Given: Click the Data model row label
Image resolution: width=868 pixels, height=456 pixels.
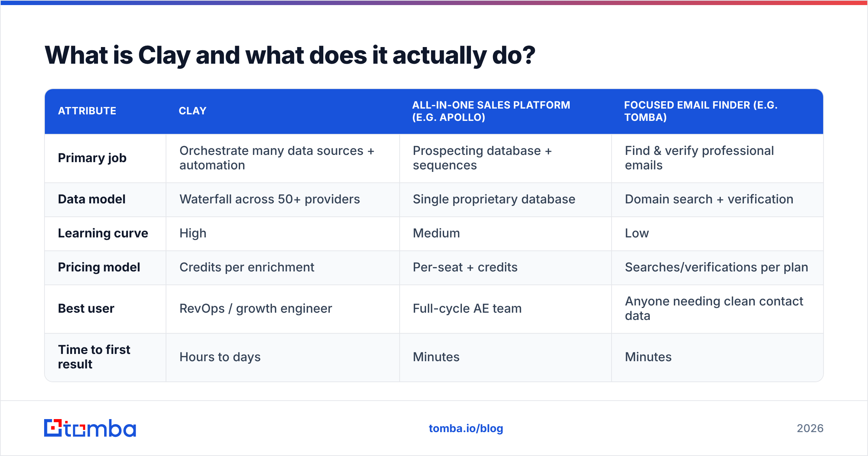Looking at the screenshot, I should [92, 199].
